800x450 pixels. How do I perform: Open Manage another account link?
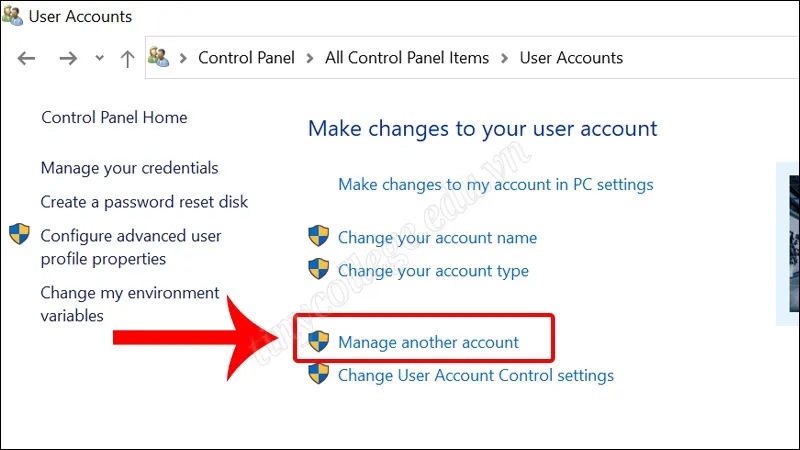click(x=429, y=342)
